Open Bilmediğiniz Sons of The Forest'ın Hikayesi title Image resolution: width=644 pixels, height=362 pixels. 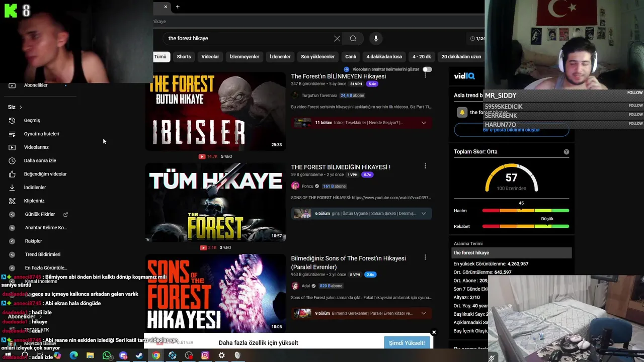point(348,262)
